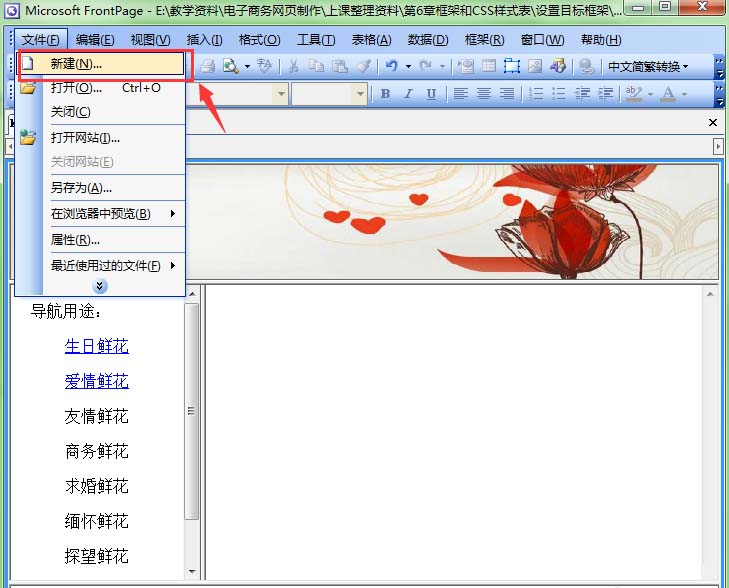Click the Insert Table icon
Screen dimensions: 729x588
pos(489,66)
